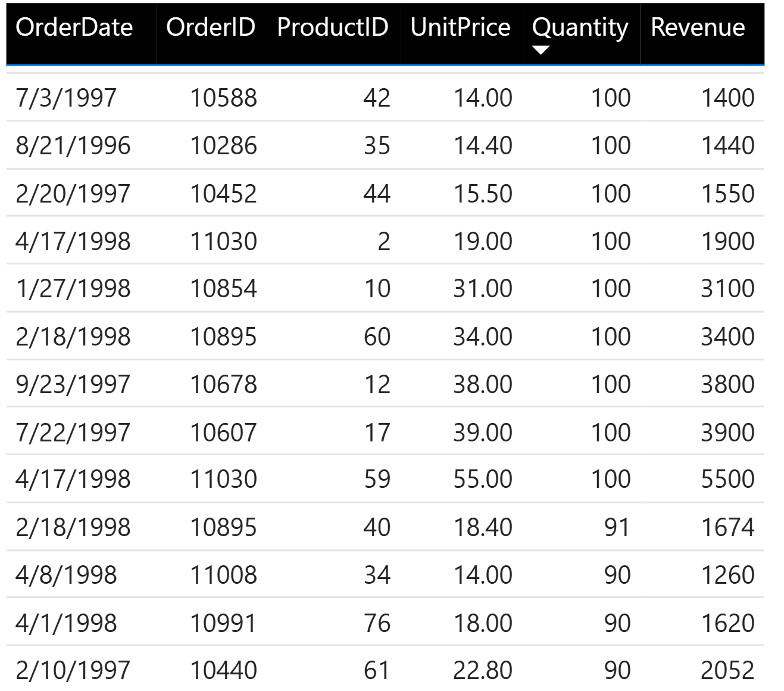Image resolution: width=784 pixels, height=691 pixels.
Task: Click the UnitPrice 15.50 value
Action: pos(483,194)
